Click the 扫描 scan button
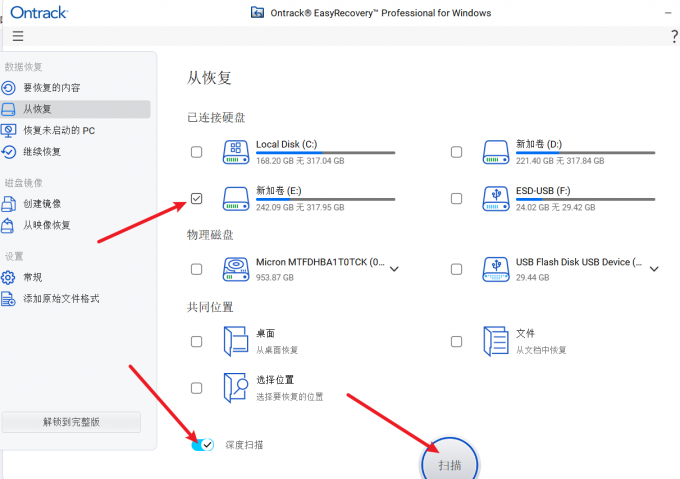This screenshot has height=479, width=680. pyautogui.click(x=450, y=463)
